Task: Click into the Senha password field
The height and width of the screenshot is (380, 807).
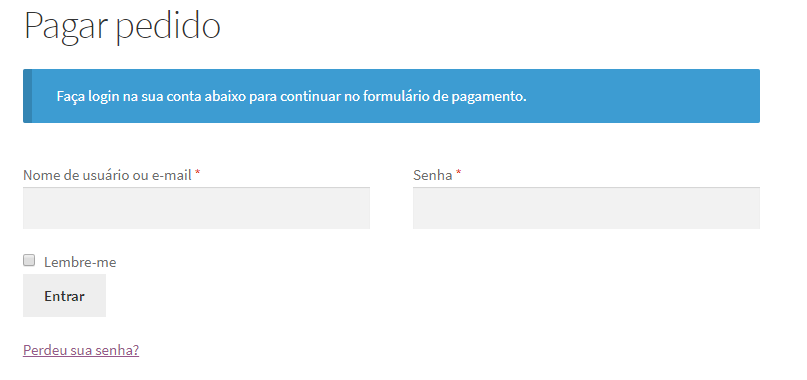Action: [x=586, y=208]
